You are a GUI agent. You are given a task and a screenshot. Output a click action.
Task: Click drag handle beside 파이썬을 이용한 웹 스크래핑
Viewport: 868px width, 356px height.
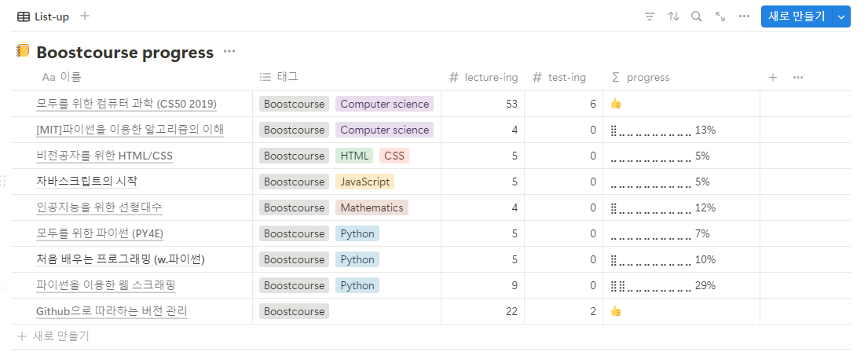point(3,285)
